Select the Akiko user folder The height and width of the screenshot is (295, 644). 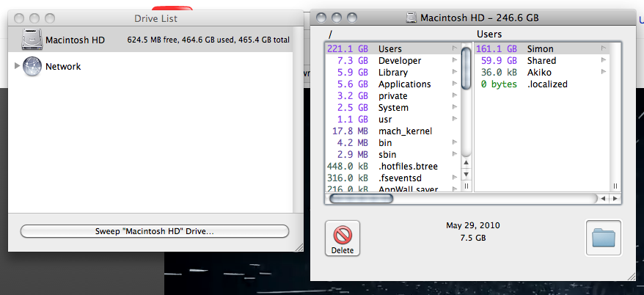[542, 73]
